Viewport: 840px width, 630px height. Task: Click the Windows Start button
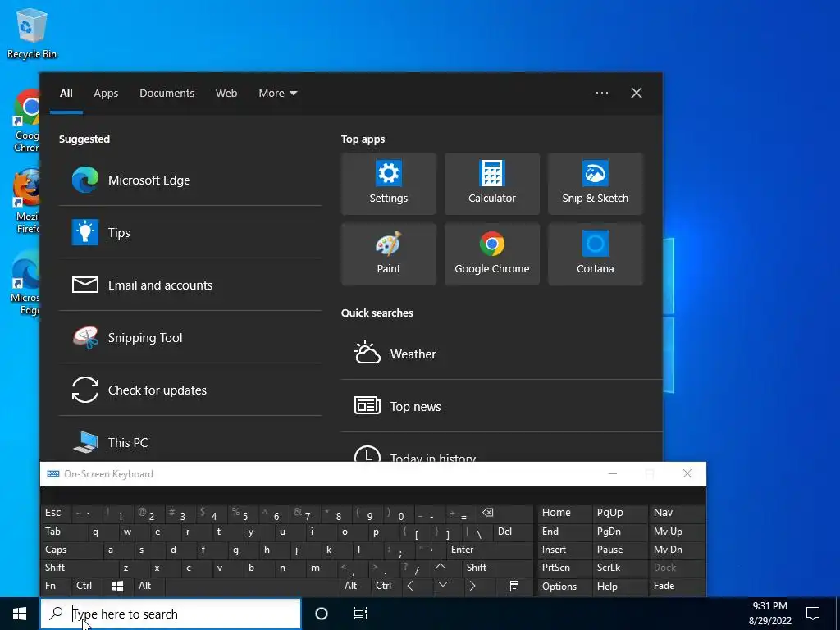point(20,614)
